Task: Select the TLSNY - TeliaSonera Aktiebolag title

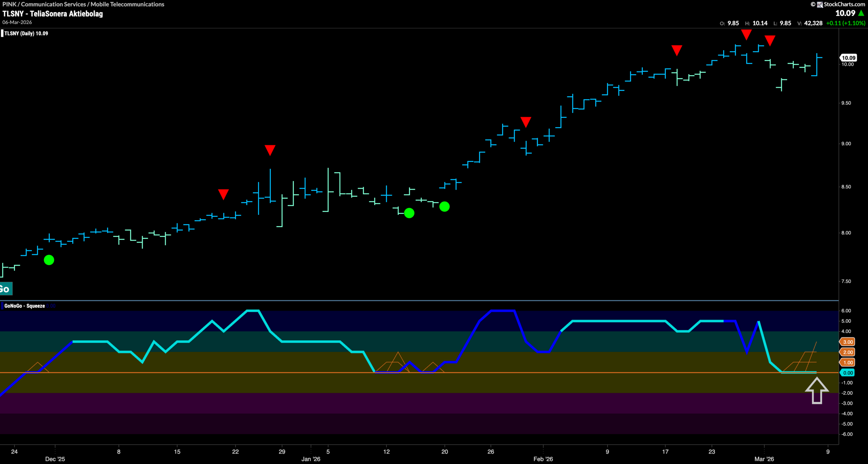Action: 53,14
